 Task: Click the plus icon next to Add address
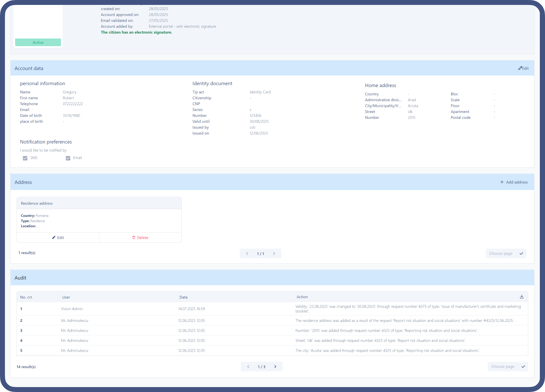pos(502,182)
